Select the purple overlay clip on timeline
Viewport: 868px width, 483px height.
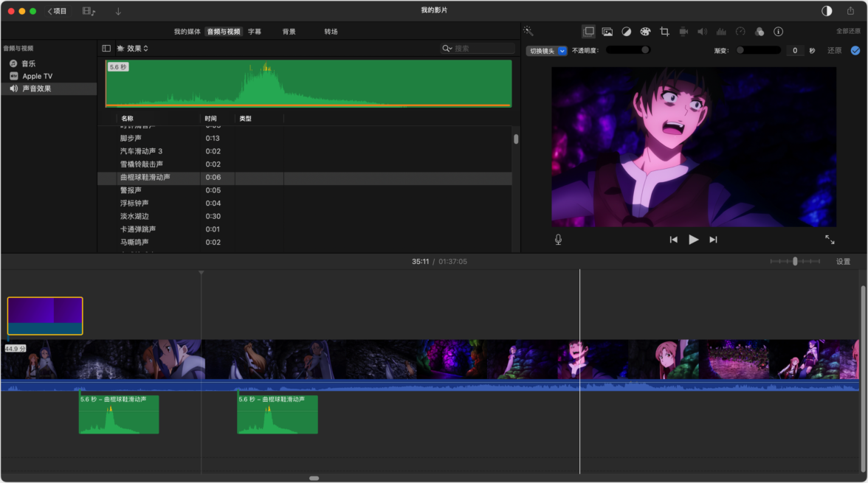coord(45,316)
